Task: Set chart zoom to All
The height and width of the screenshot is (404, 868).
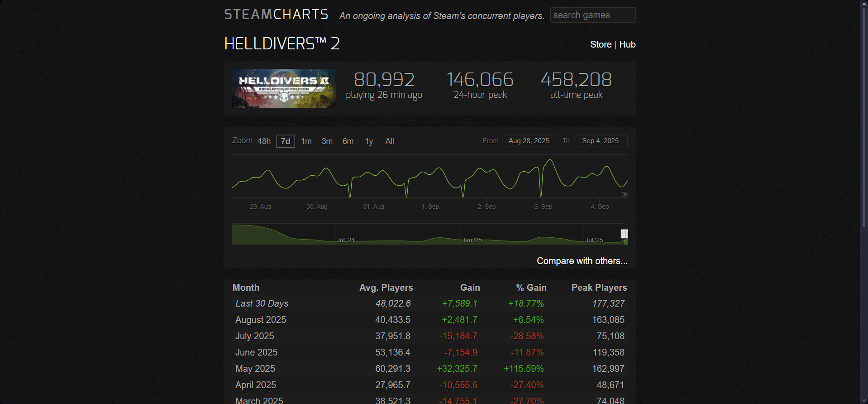Action: click(x=390, y=141)
